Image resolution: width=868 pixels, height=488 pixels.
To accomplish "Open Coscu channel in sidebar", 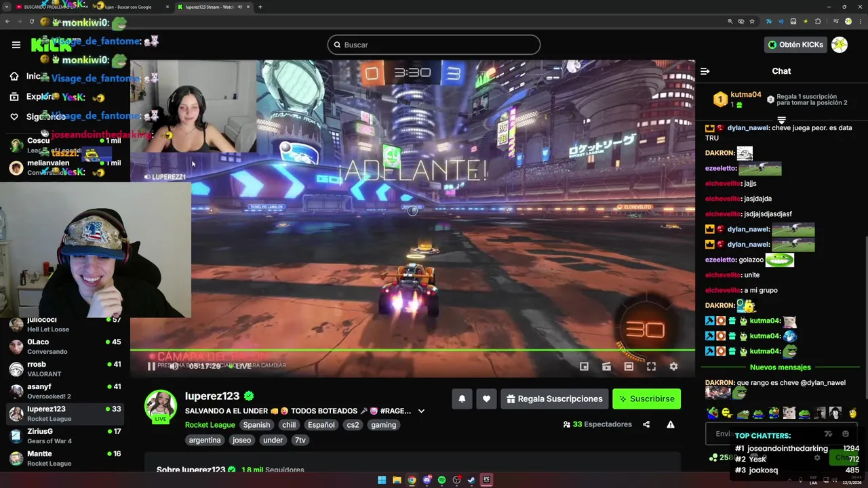I will pos(65,146).
